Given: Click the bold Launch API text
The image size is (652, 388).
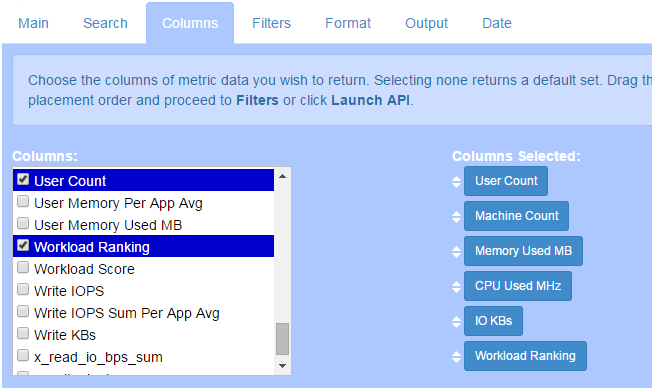Looking at the screenshot, I should pyautogui.click(x=370, y=100).
